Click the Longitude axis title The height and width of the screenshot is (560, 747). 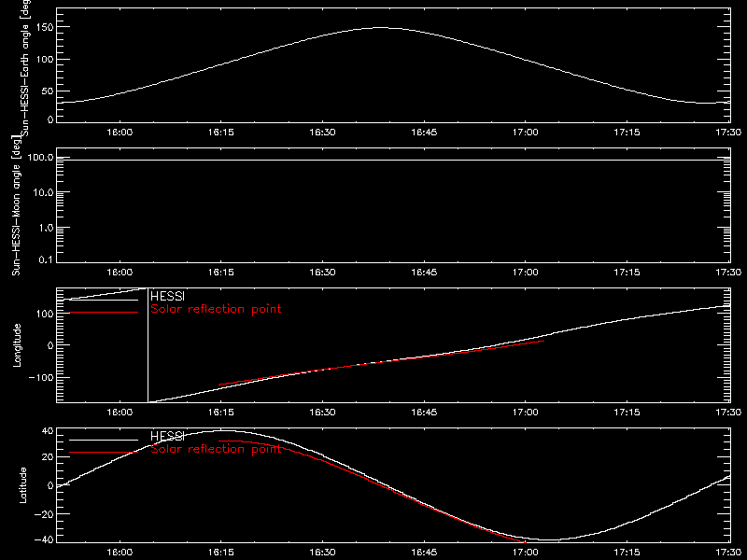tap(17, 345)
